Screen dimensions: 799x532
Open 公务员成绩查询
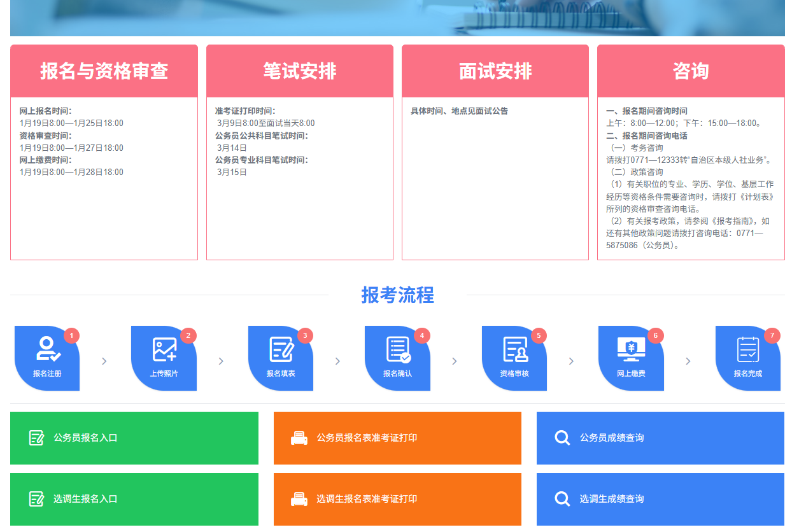click(660, 438)
